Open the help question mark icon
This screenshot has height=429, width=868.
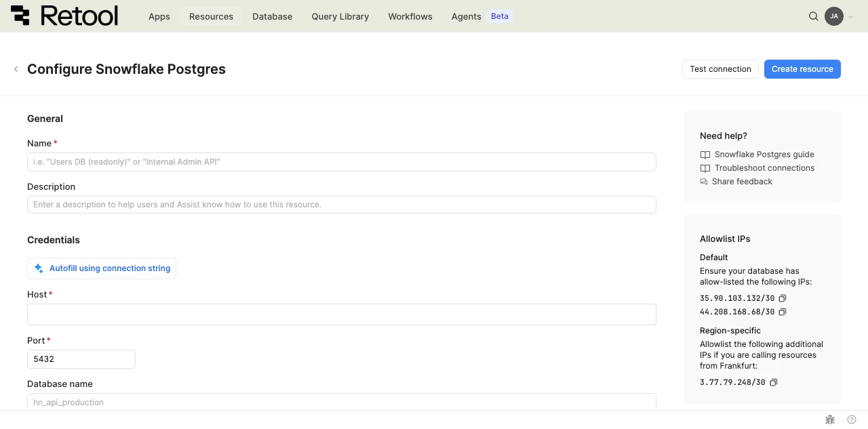click(x=852, y=420)
